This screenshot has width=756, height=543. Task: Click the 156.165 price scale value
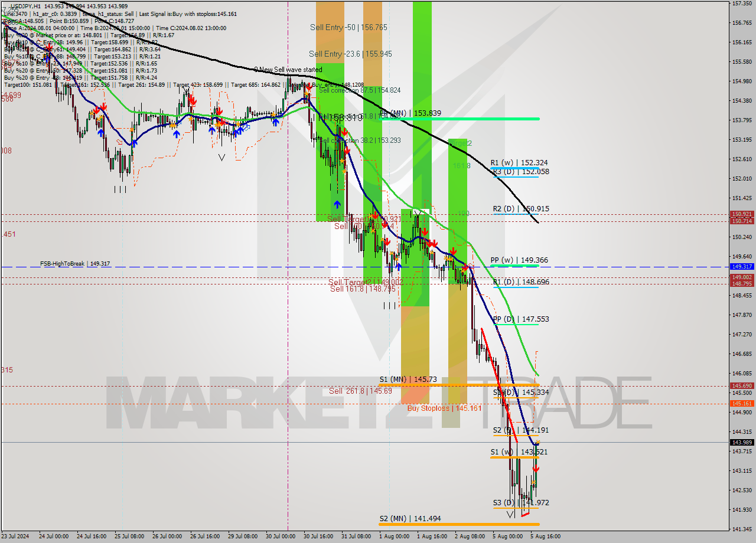point(742,42)
